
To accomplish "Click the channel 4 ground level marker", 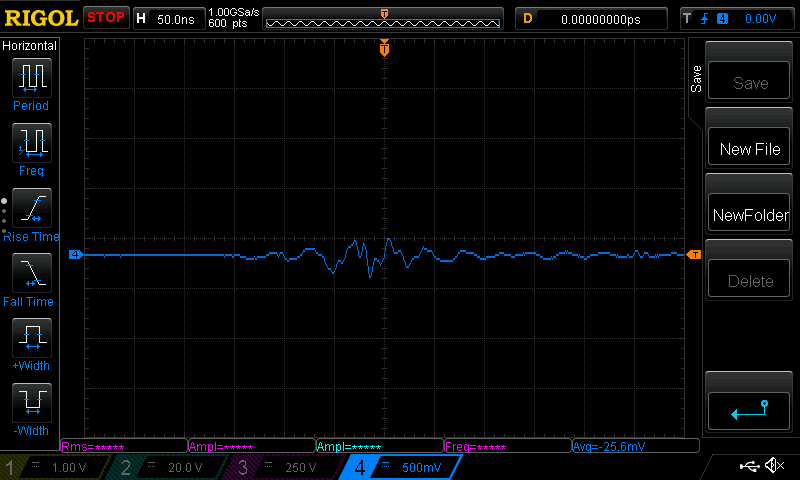I will [76, 254].
